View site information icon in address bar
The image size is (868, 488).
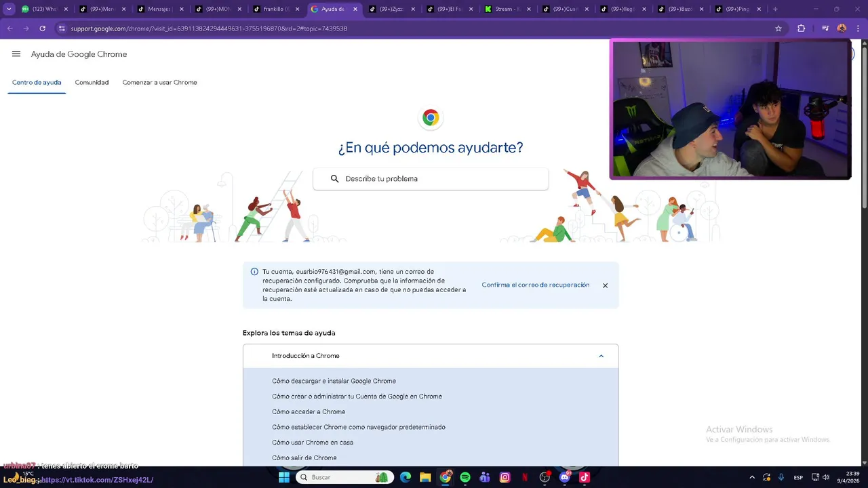tap(62, 28)
